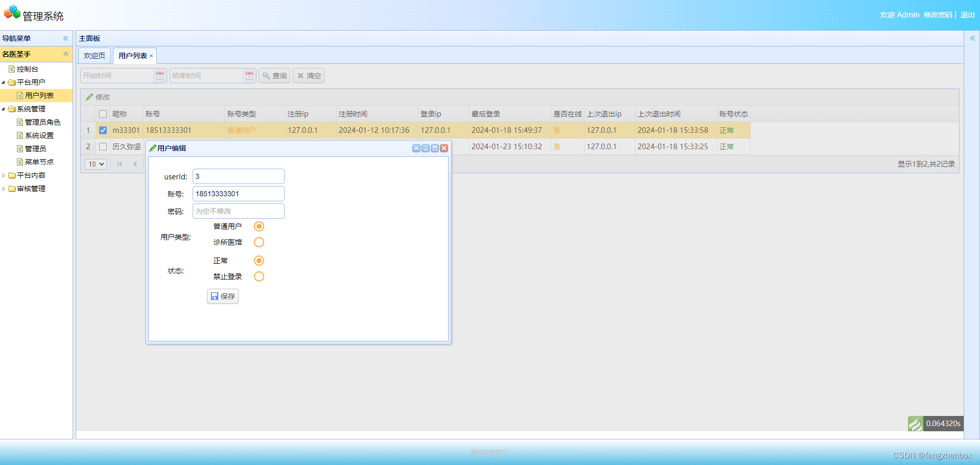This screenshot has height=465, width=980.
Task: Open 管理员角色 tree item
Action: coord(43,122)
